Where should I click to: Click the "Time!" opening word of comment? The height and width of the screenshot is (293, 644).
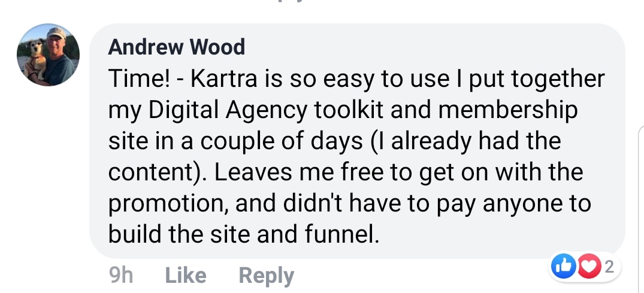tap(139, 78)
